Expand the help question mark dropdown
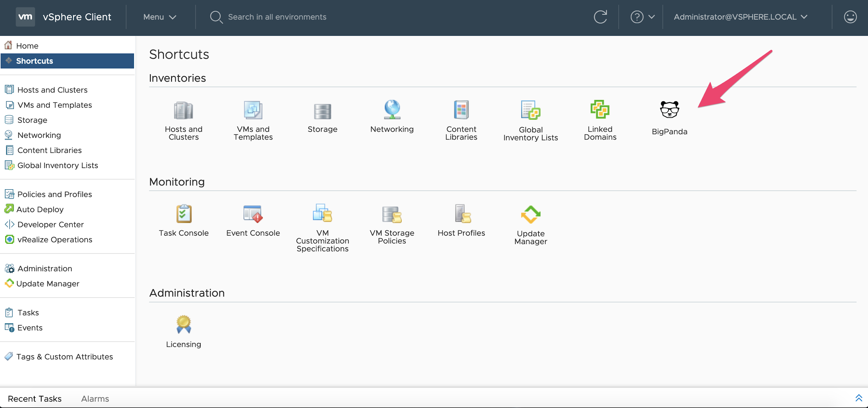 click(642, 17)
